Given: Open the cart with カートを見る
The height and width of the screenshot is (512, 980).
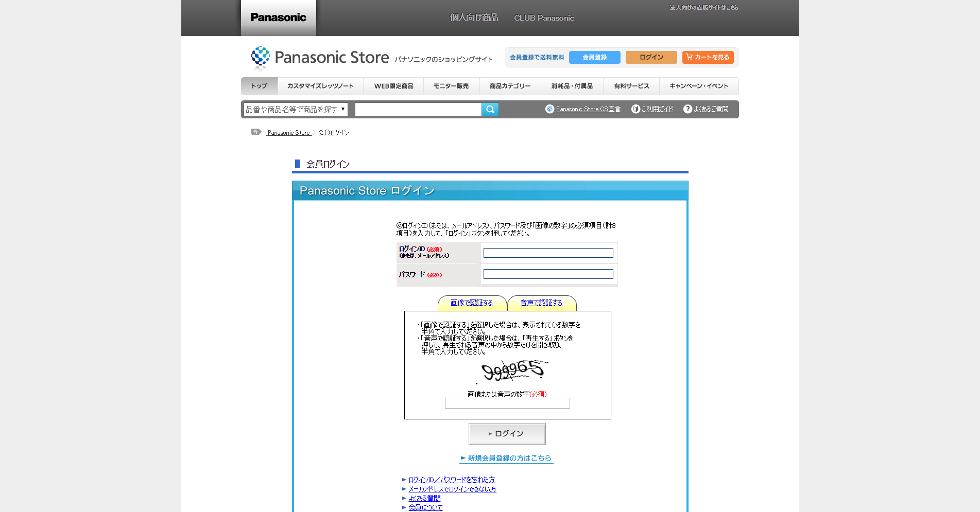Looking at the screenshot, I should click(708, 57).
